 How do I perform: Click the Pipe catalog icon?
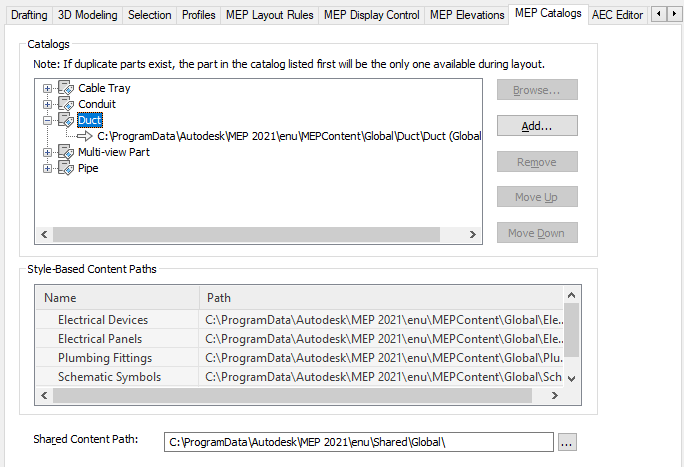click(66, 169)
